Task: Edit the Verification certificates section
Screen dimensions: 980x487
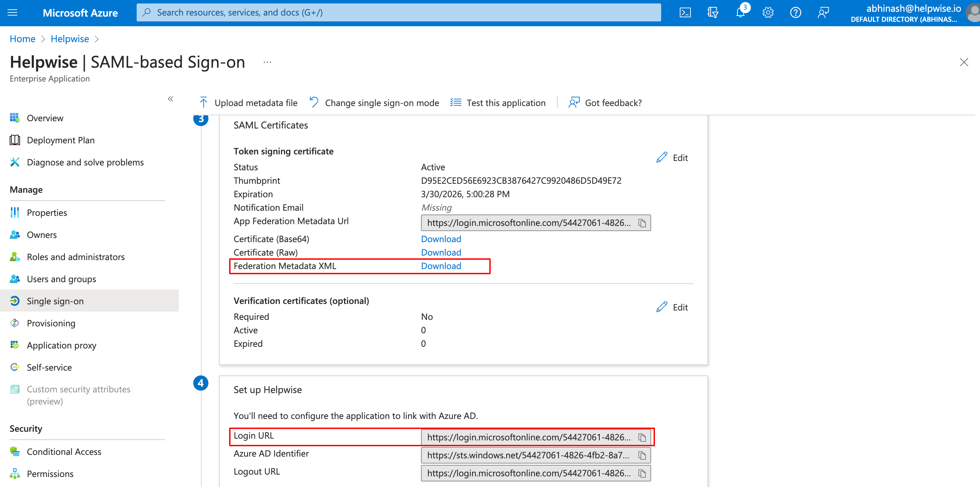Action: 672,307
